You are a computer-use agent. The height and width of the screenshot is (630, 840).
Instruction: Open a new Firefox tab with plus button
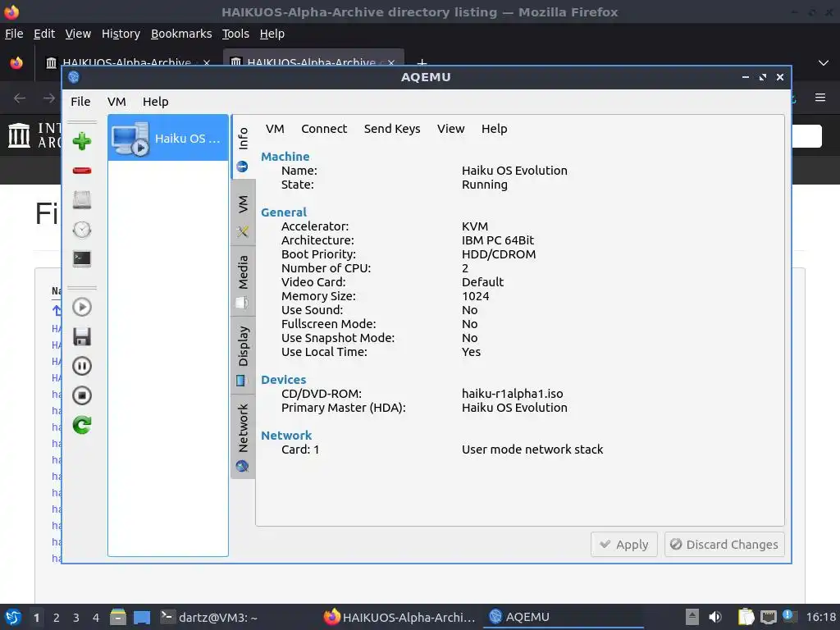(x=422, y=62)
